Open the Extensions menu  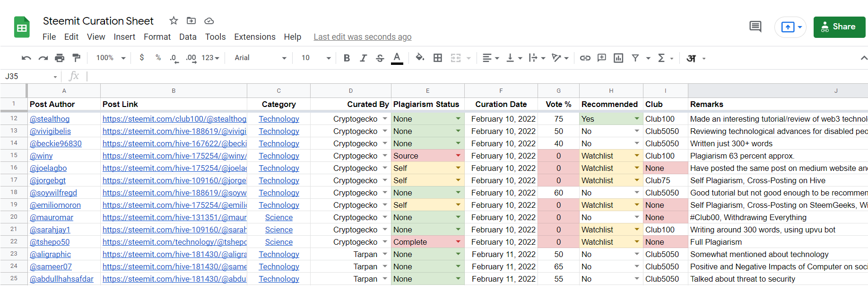coord(254,37)
